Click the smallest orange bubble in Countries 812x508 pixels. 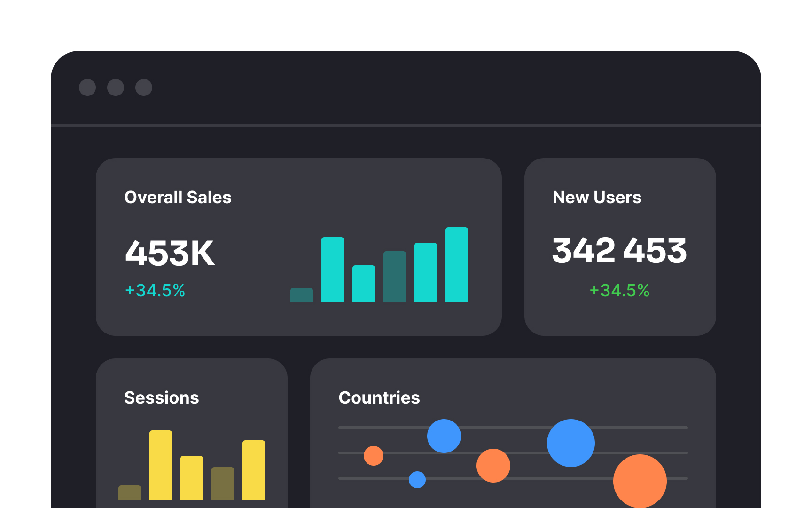pyautogui.click(x=374, y=456)
